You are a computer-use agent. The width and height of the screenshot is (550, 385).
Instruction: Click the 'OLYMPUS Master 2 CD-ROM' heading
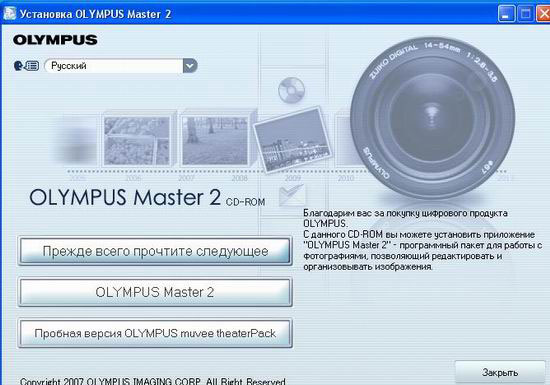147,197
